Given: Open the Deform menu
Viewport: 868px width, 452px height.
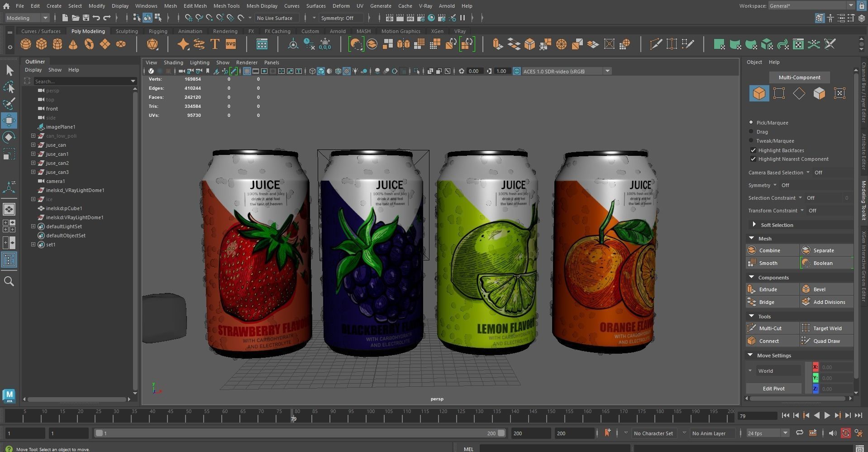Looking at the screenshot, I should pos(341,6).
